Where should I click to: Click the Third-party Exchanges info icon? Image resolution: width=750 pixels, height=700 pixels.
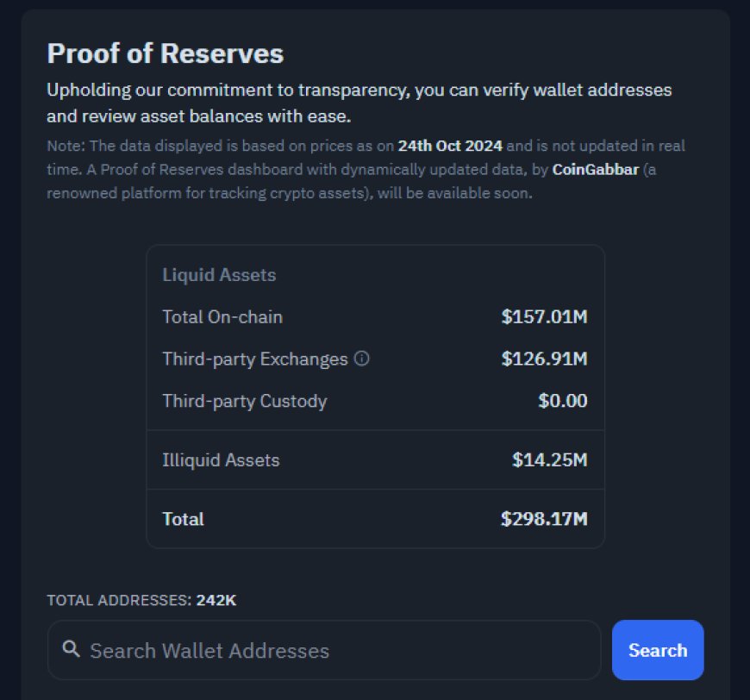(361, 359)
